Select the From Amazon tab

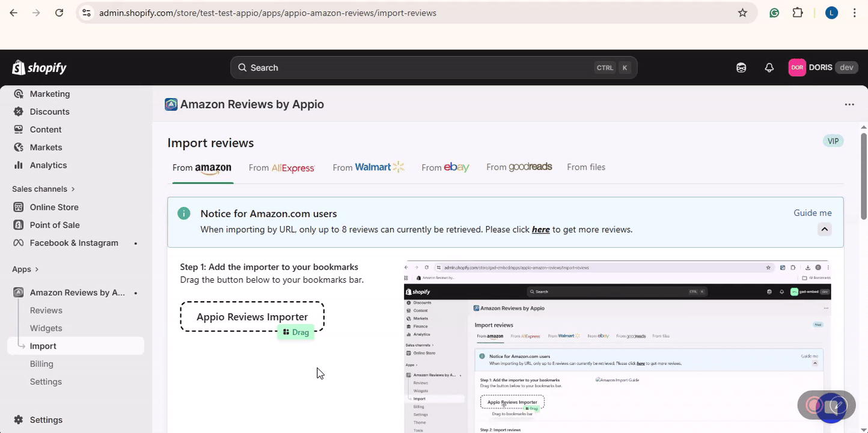coord(202,168)
